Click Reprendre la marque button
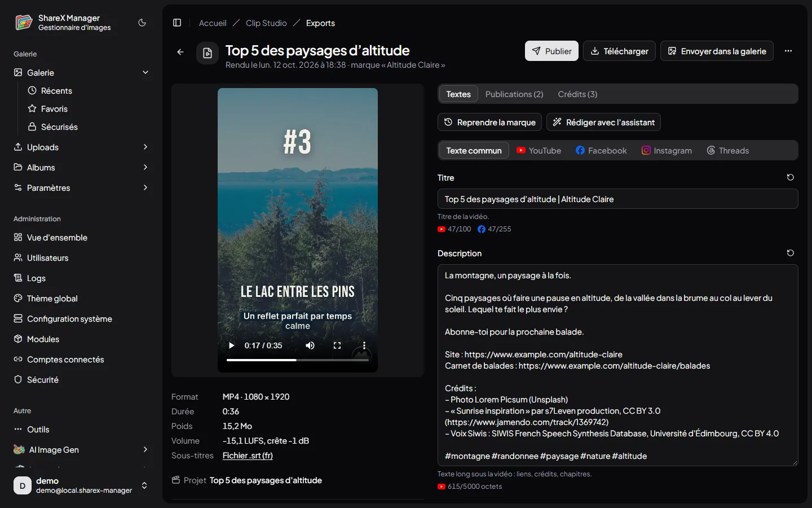This screenshot has width=812, height=508. click(489, 122)
